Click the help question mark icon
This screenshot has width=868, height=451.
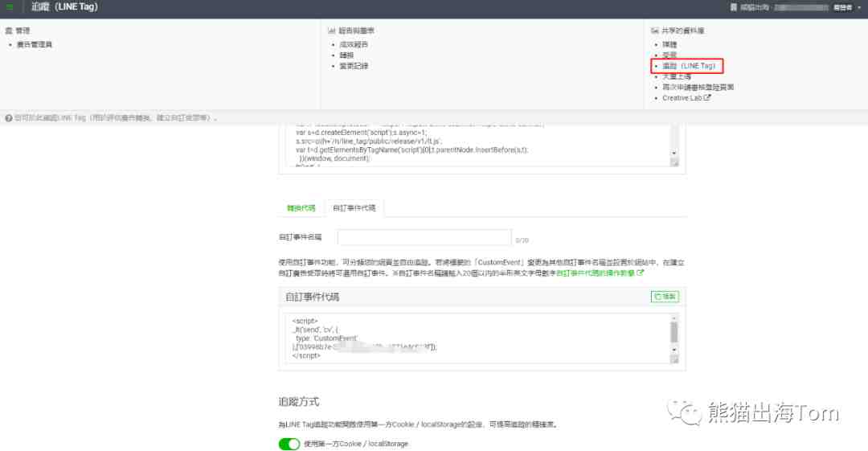(8, 118)
